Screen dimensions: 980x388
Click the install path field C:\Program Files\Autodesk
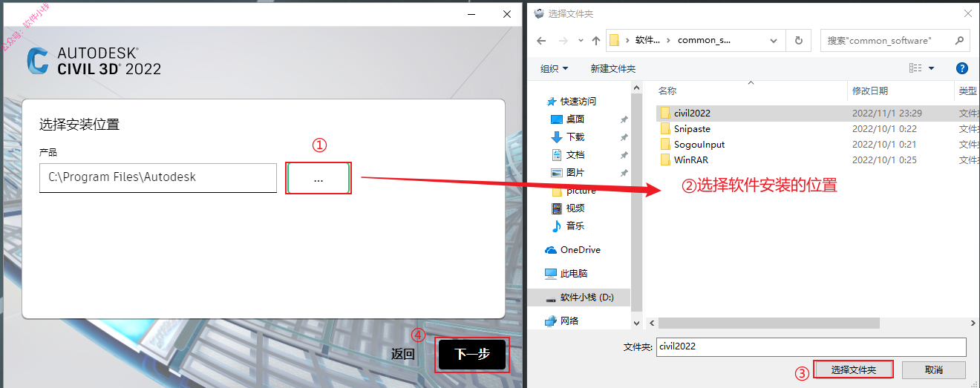(158, 177)
